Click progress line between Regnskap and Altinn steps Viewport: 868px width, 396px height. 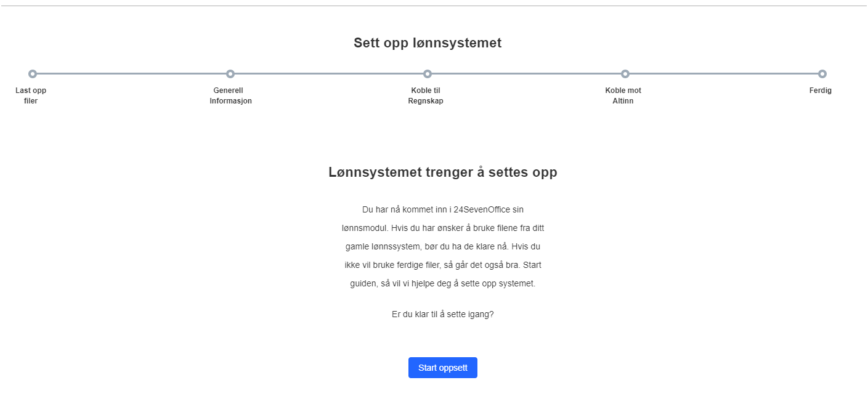click(x=526, y=74)
